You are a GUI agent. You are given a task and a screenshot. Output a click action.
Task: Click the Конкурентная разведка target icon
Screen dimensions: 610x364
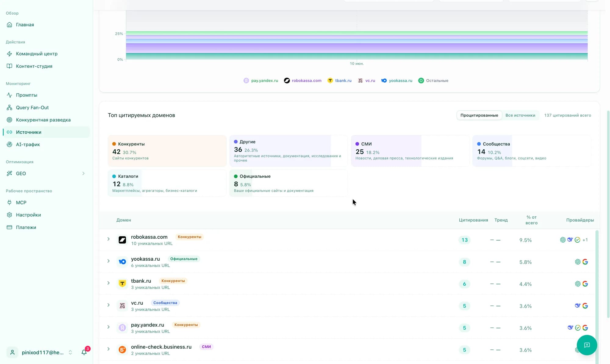(x=9, y=120)
